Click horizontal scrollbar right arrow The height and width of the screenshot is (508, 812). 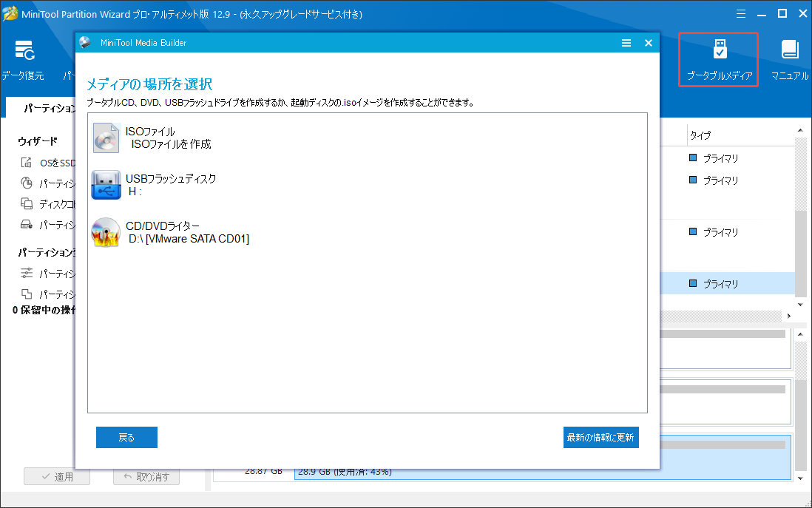[x=788, y=316]
